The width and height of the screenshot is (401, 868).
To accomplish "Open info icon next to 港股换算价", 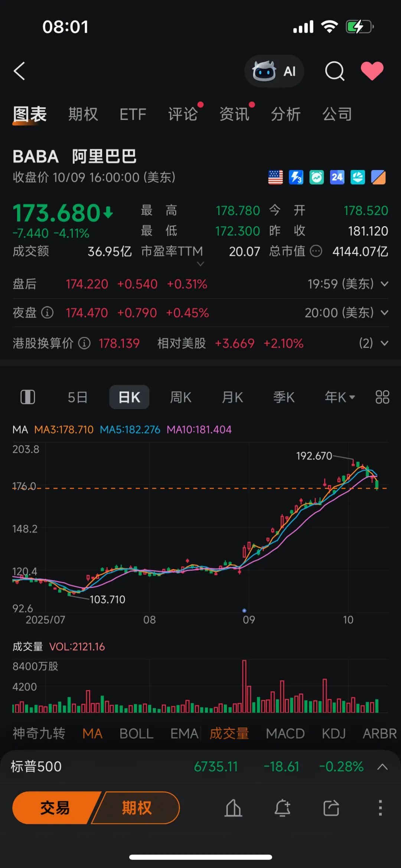I will (x=84, y=343).
